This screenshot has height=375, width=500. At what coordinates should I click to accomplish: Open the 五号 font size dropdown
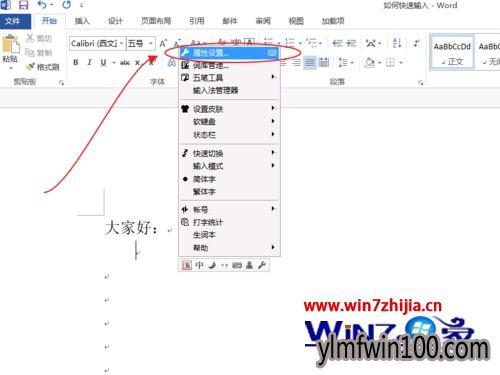pos(151,43)
